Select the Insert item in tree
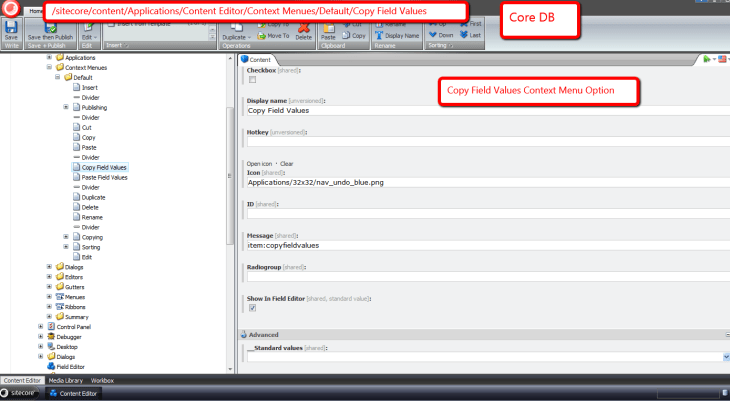This screenshot has width=730, height=401. 89,88
